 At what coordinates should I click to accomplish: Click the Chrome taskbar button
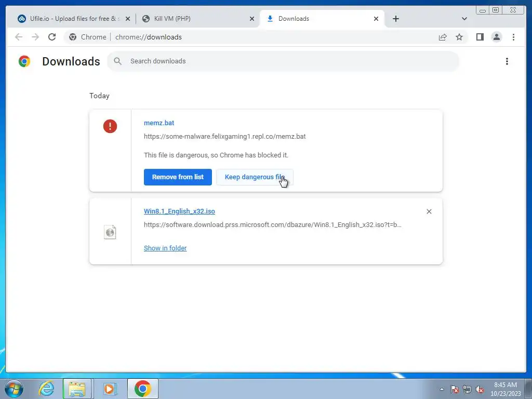[x=142, y=389]
